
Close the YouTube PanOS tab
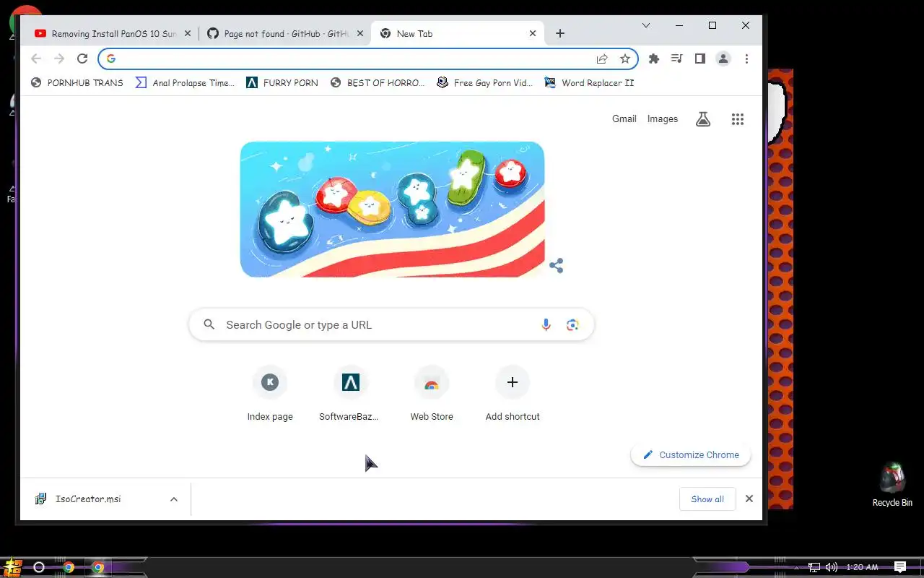click(x=188, y=33)
